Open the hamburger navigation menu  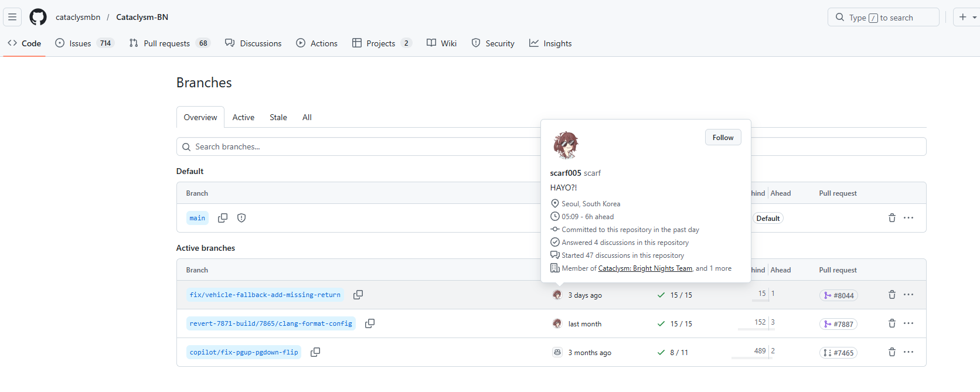[x=12, y=17]
